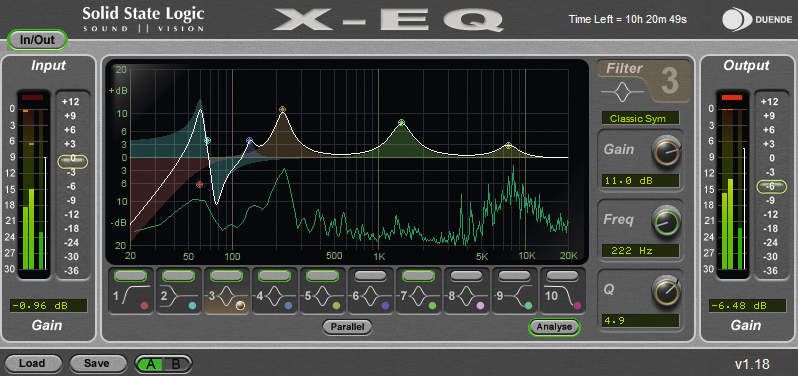The width and height of the screenshot is (798, 376).
Task: Click the Filter 3 bell shape icon
Action: (x=623, y=91)
